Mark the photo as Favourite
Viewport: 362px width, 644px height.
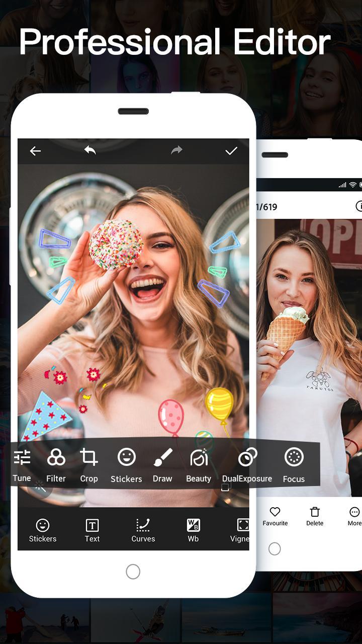coord(275,516)
